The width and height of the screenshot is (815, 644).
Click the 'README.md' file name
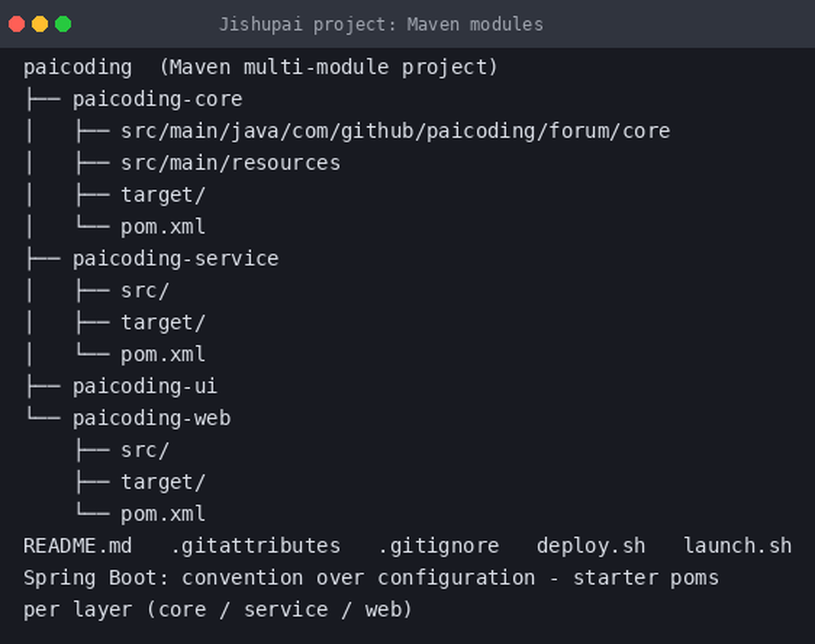click(x=78, y=546)
